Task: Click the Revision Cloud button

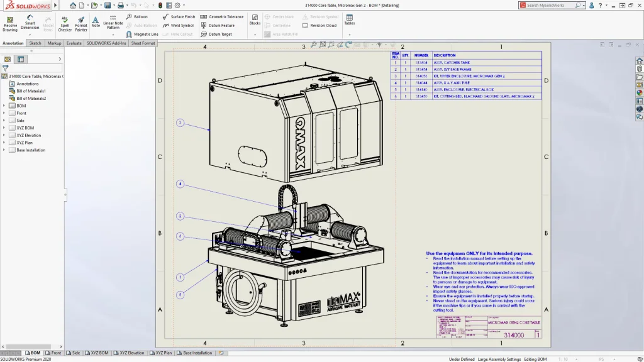Action: tap(319, 26)
